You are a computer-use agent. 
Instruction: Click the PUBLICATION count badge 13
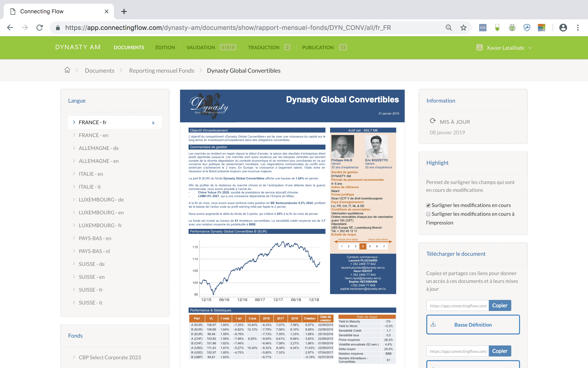click(x=343, y=47)
